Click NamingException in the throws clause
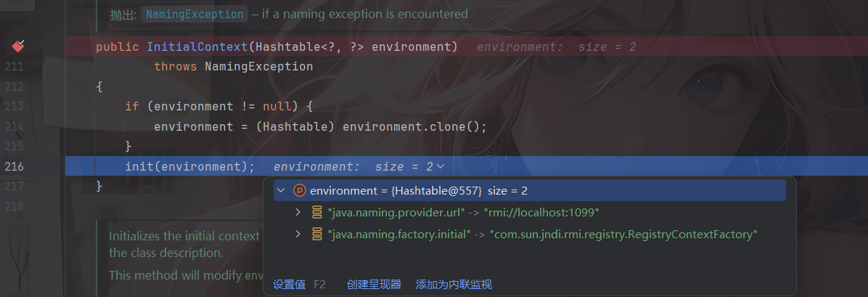Image resolution: width=868 pixels, height=297 pixels. [x=258, y=67]
